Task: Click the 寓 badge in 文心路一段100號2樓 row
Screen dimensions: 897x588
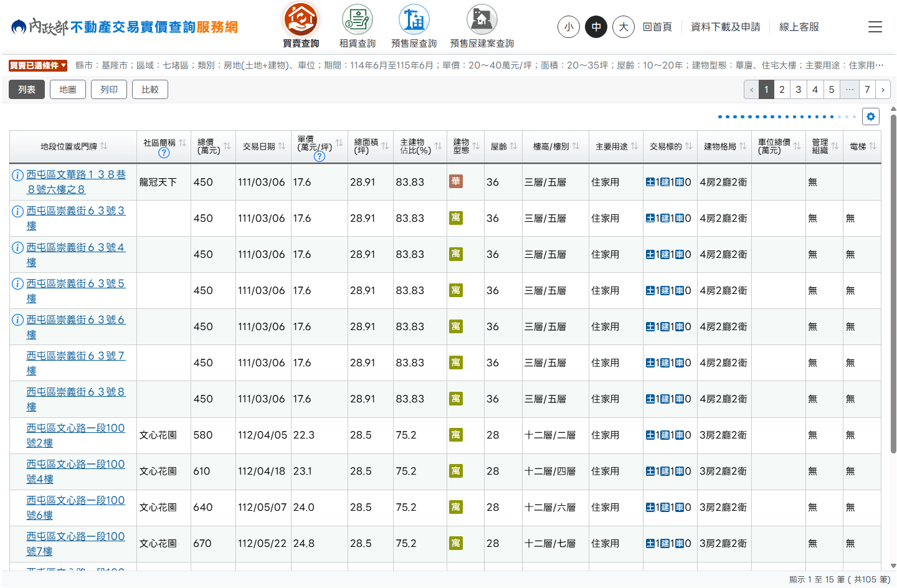Action: coord(456,434)
